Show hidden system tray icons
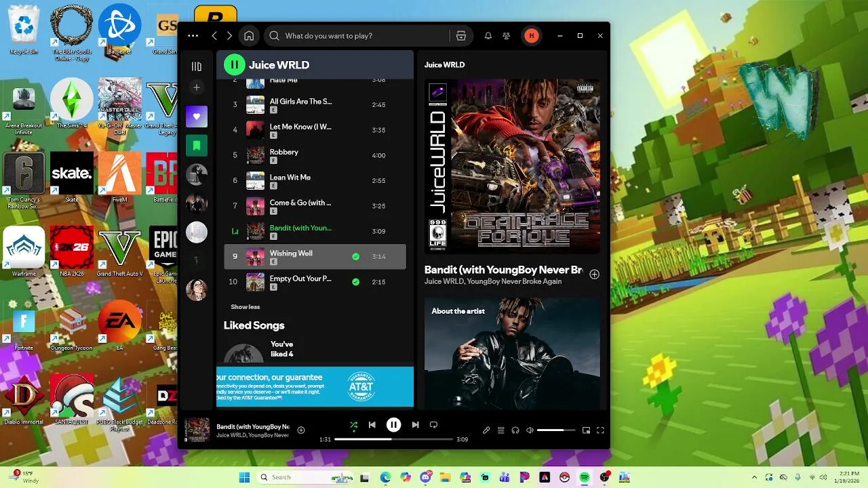The width and height of the screenshot is (868, 488). click(754, 478)
